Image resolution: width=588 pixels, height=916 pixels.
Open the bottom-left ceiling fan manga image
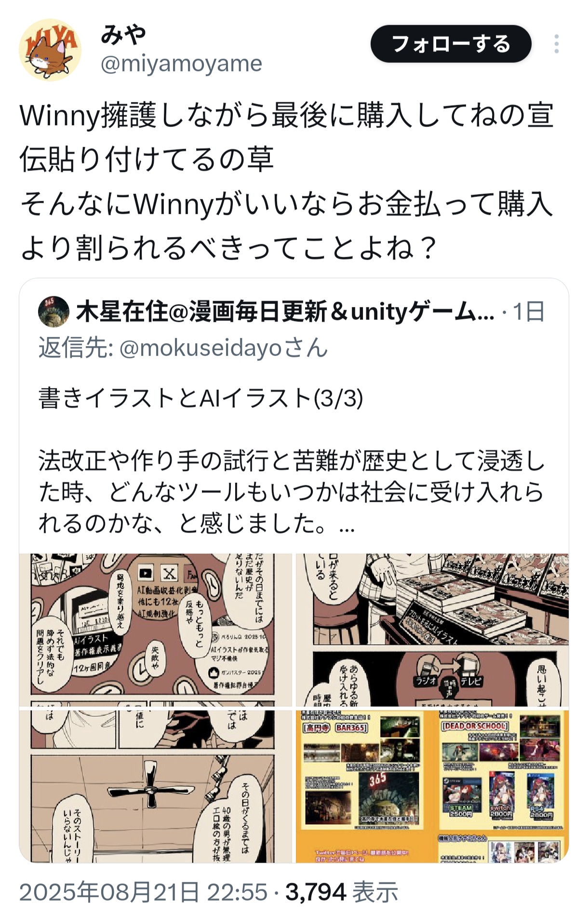click(x=156, y=786)
